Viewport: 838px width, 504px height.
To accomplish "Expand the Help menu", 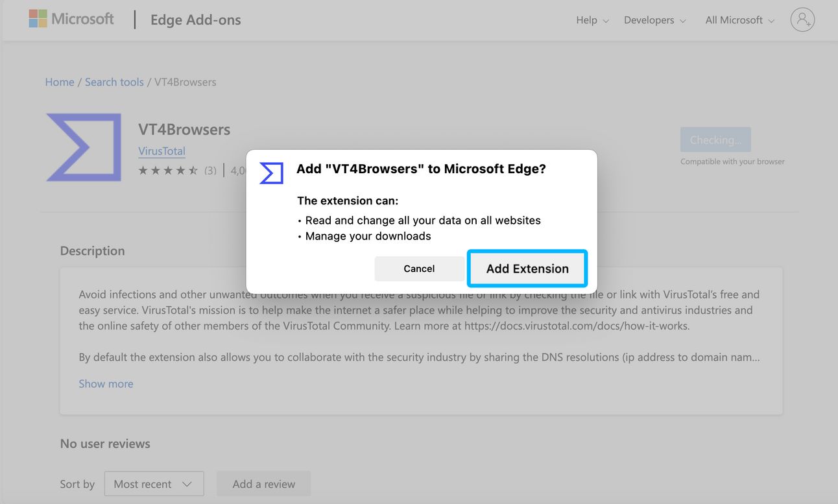I will pos(592,20).
